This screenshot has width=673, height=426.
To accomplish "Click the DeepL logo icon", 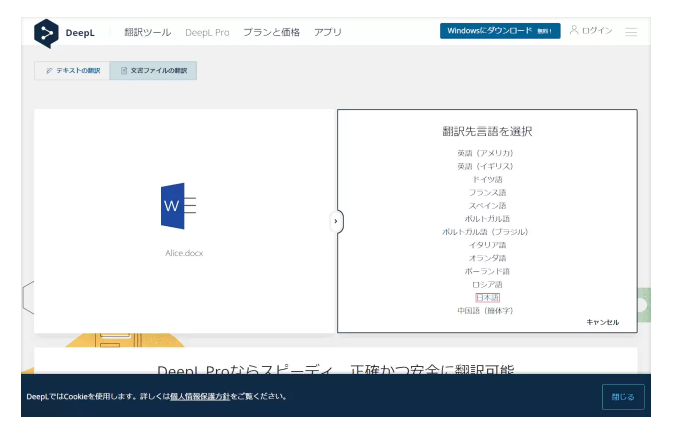I will pyautogui.click(x=46, y=33).
